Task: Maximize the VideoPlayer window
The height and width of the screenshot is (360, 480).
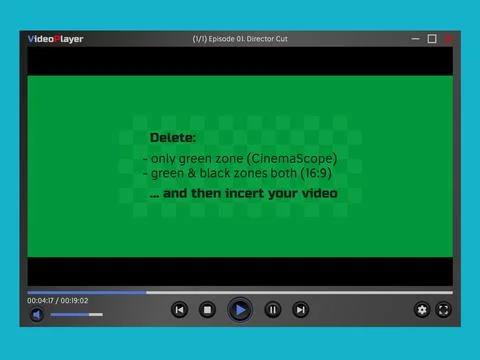Action: (432, 39)
